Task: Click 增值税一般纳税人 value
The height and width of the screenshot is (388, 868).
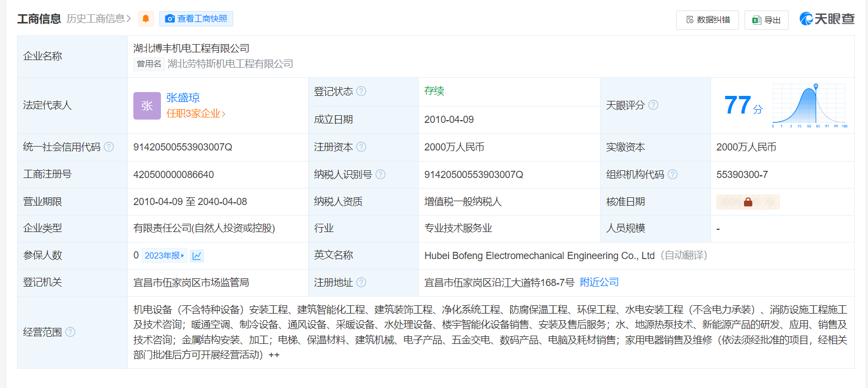Action: coord(463,202)
